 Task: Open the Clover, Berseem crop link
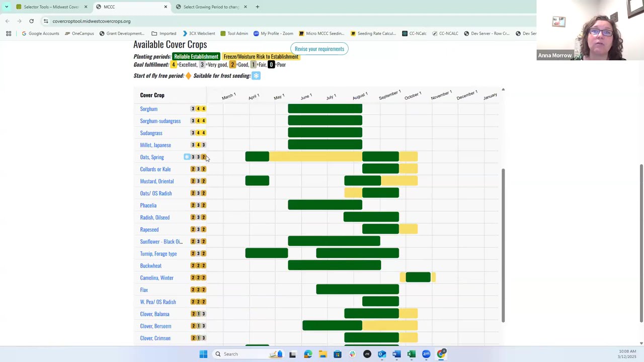point(155,326)
